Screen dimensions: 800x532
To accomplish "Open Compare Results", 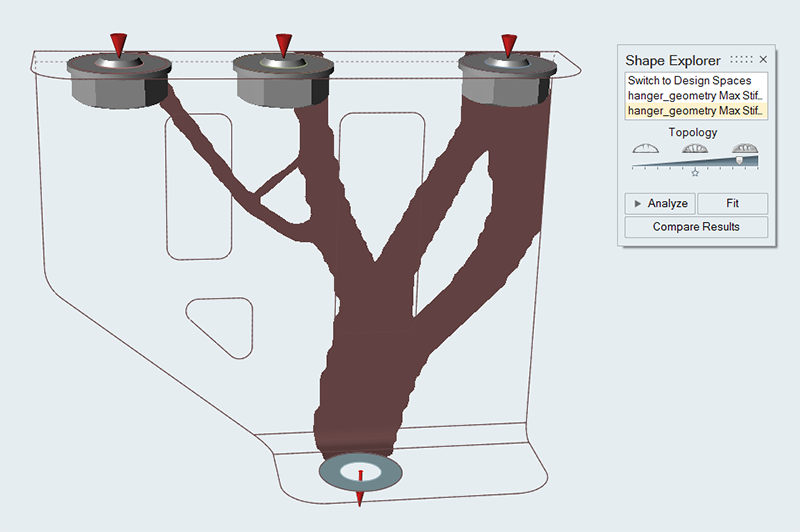I will [696, 227].
